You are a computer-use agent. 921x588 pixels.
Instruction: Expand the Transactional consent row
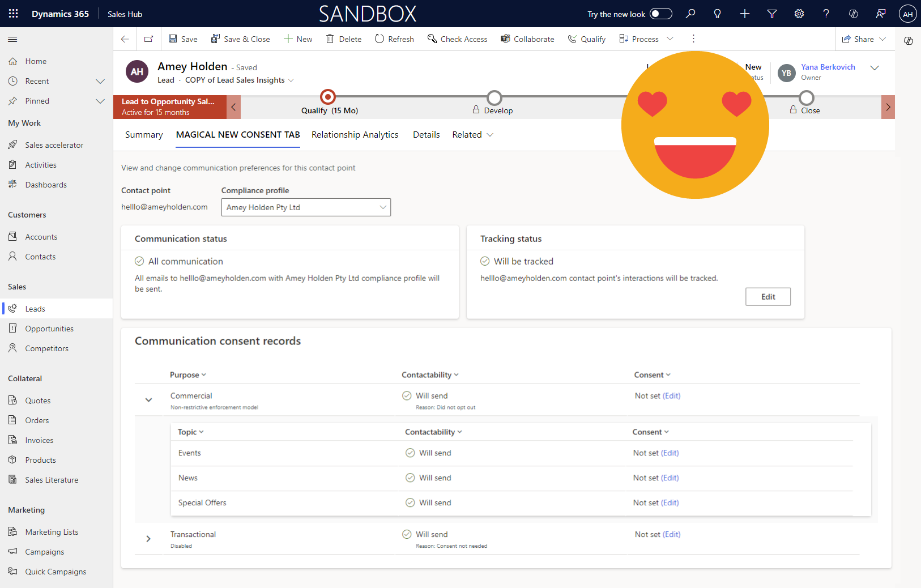(x=149, y=539)
